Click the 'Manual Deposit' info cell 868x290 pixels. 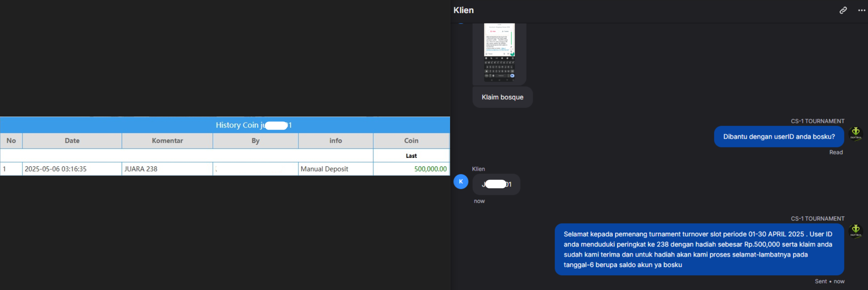coord(336,169)
